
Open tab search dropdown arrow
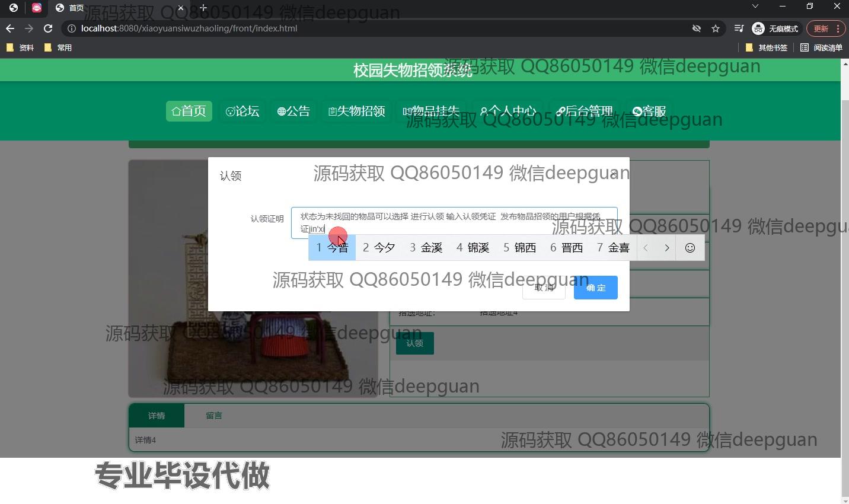click(x=755, y=7)
